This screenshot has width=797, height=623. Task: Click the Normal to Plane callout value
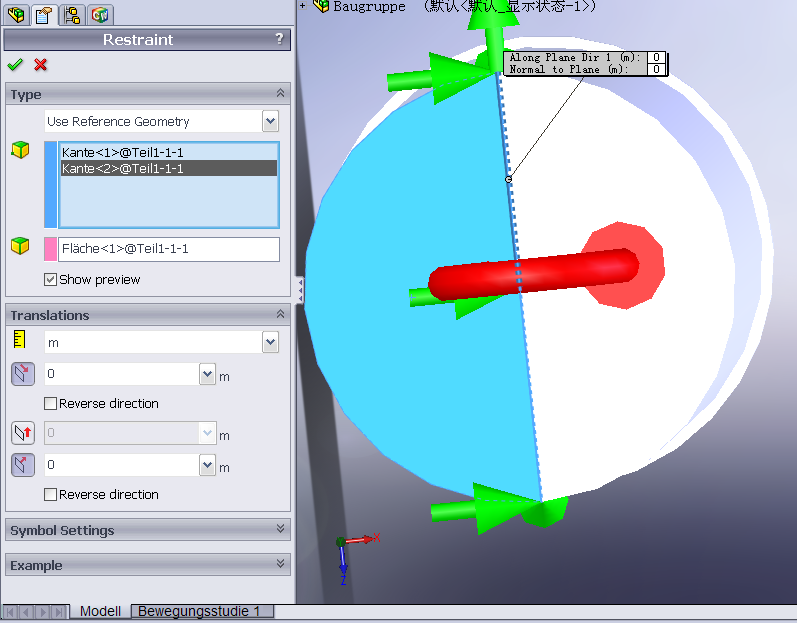[656, 69]
